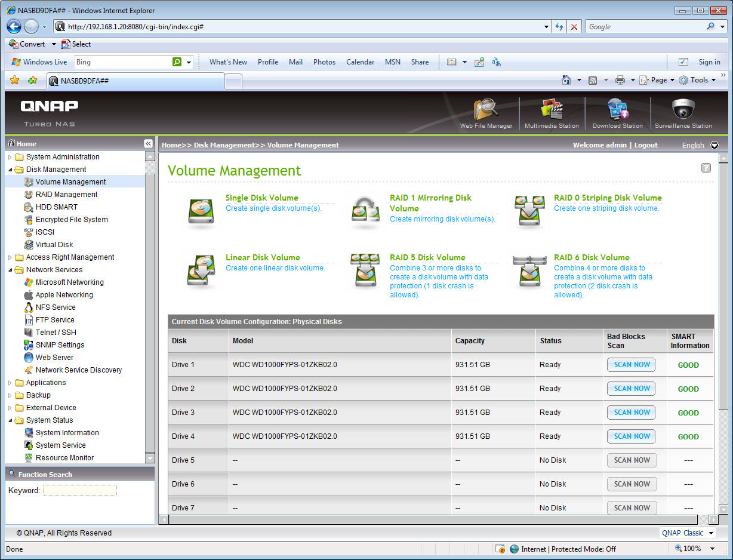
Task: Open HDD SMART in sidebar
Action: click(x=56, y=207)
